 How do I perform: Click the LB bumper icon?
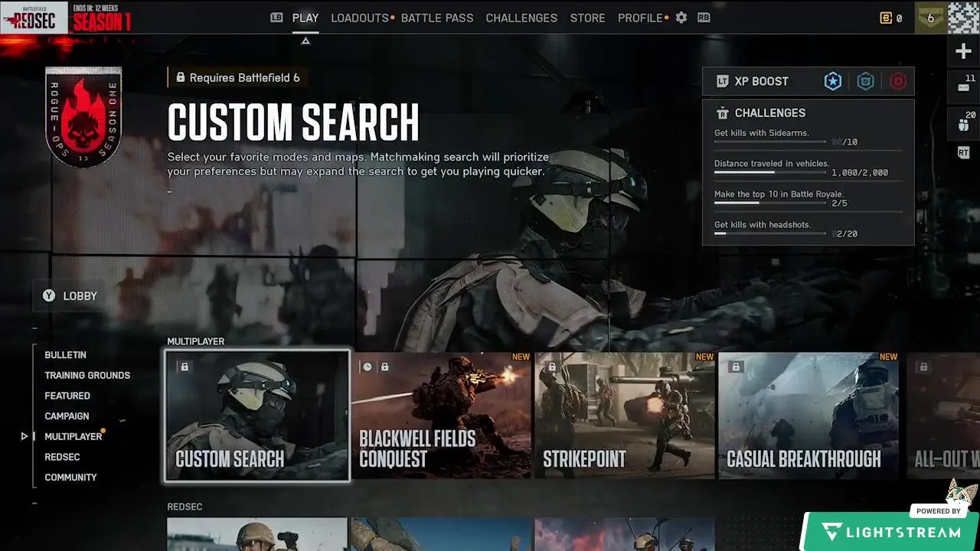277,18
